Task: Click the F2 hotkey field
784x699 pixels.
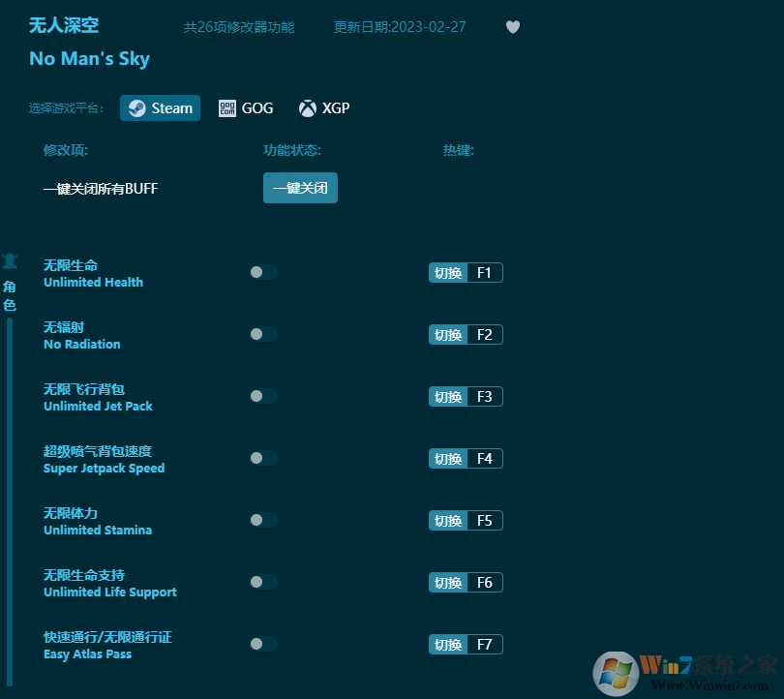Action: tap(485, 335)
